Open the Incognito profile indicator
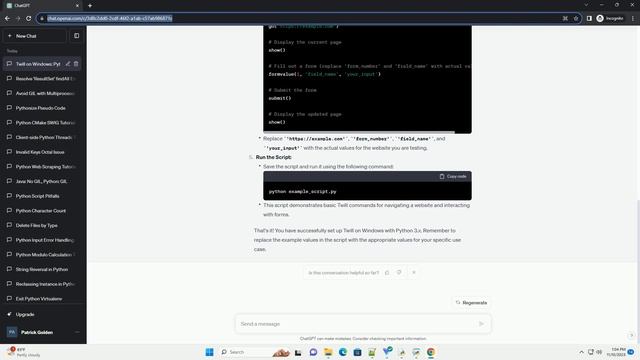Image resolution: width=640 pixels, height=360 pixels. click(610, 18)
